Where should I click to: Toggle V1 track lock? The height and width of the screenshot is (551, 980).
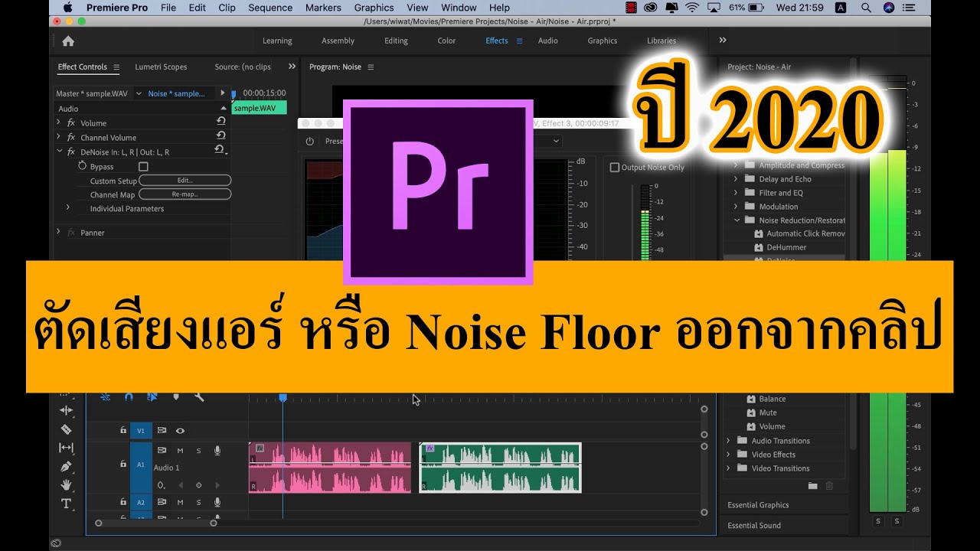click(x=122, y=430)
